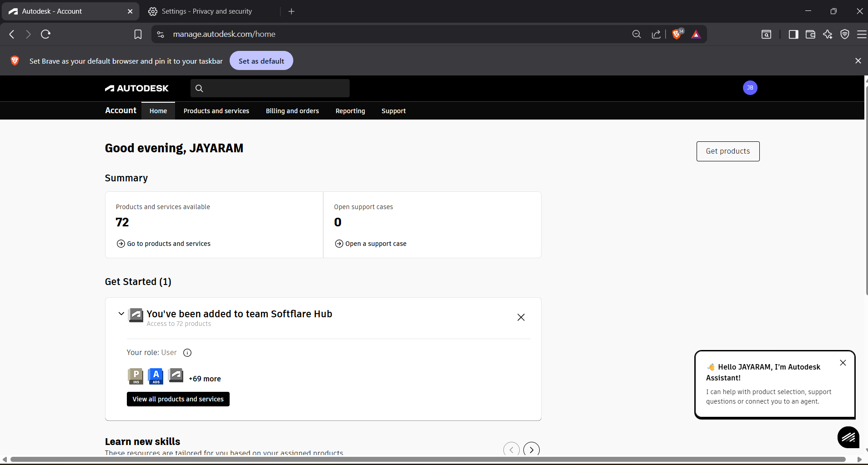Click the Autodesk product icon before +69 more
The image size is (868, 465).
[x=176, y=375]
